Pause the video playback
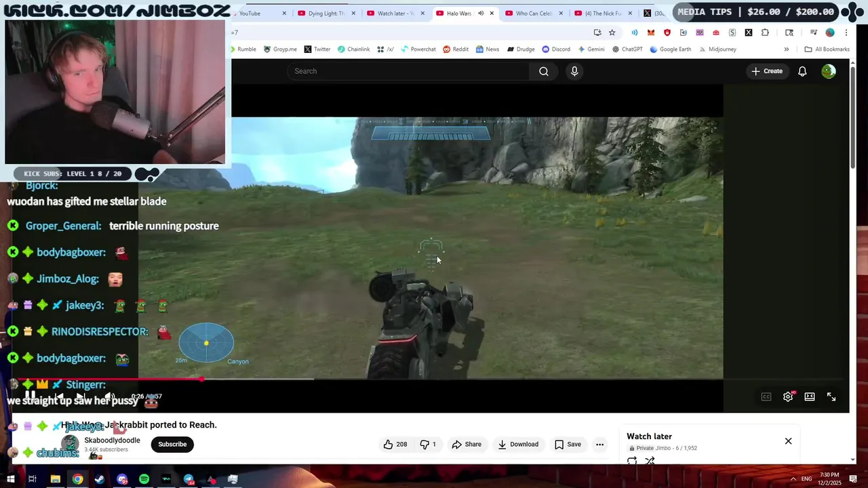 click(30, 396)
